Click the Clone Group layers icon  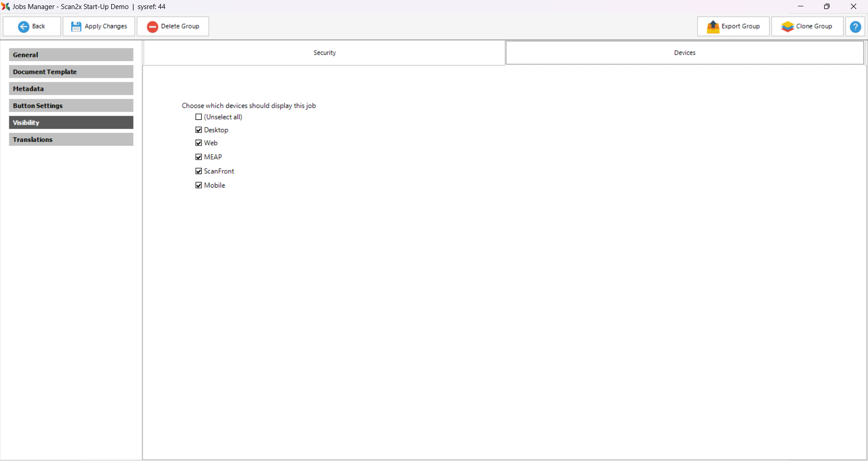pyautogui.click(x=788, y=27)
